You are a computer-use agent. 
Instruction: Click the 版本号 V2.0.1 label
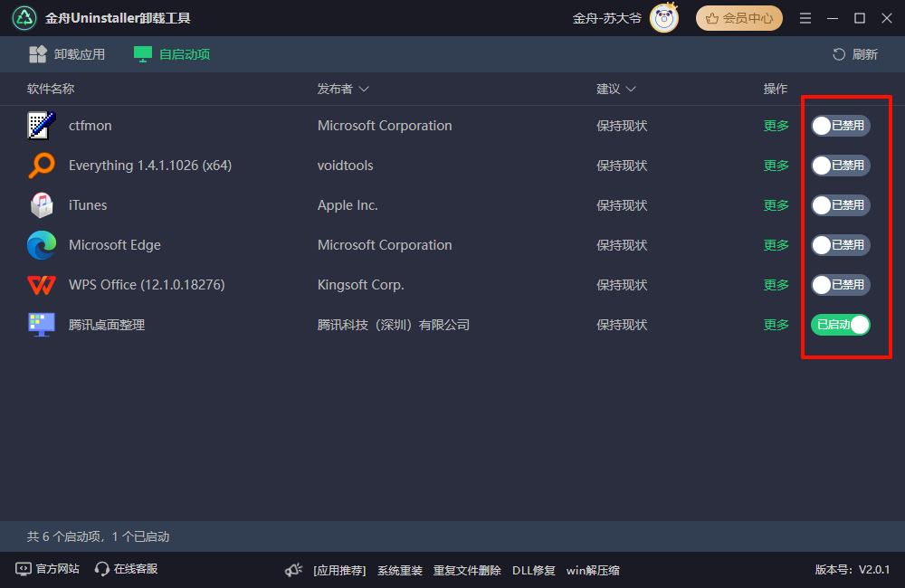pos(852,569)
